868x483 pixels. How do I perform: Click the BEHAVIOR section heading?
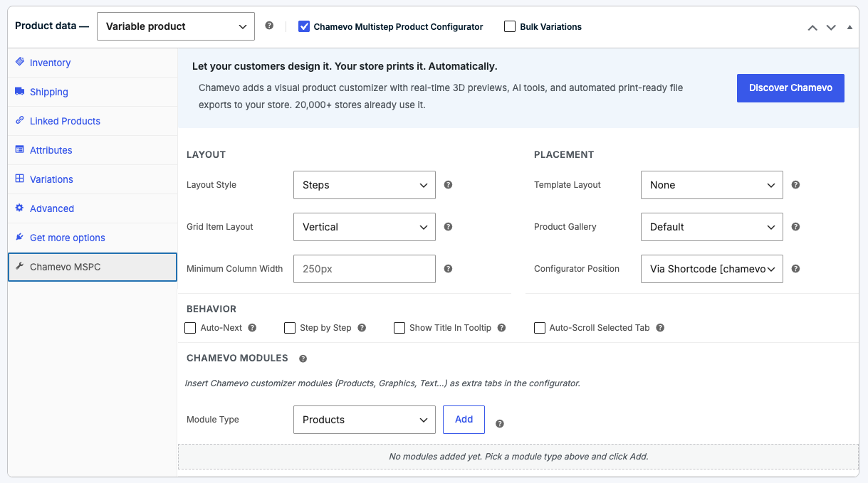(211, 309)
